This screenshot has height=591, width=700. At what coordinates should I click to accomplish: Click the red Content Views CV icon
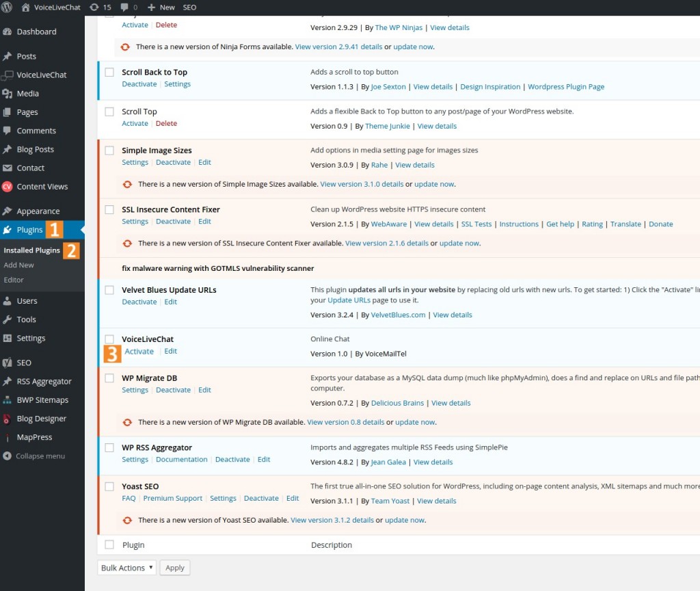(7, 187)
